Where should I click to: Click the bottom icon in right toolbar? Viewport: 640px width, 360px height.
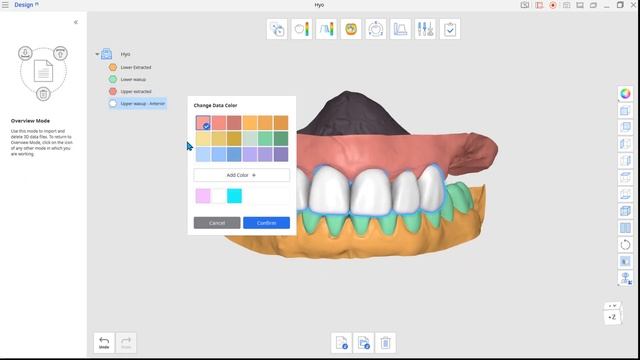coord(625,278)
